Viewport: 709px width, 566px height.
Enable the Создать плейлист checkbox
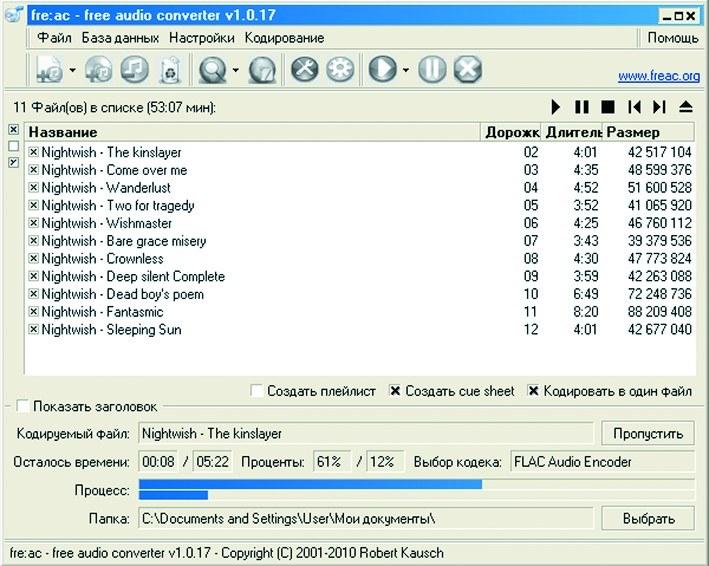pyautogui.click(x=256, y=391)
